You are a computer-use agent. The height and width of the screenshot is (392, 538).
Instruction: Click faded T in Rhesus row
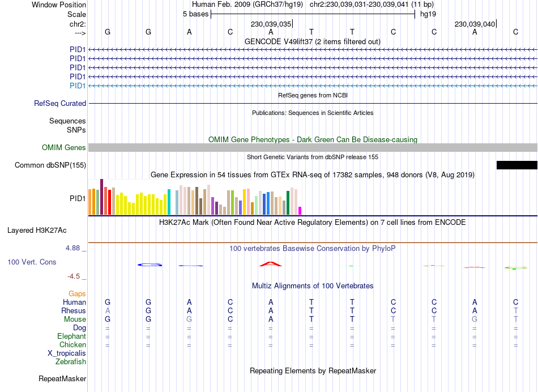pyautogui.click(x=516, y=310)
